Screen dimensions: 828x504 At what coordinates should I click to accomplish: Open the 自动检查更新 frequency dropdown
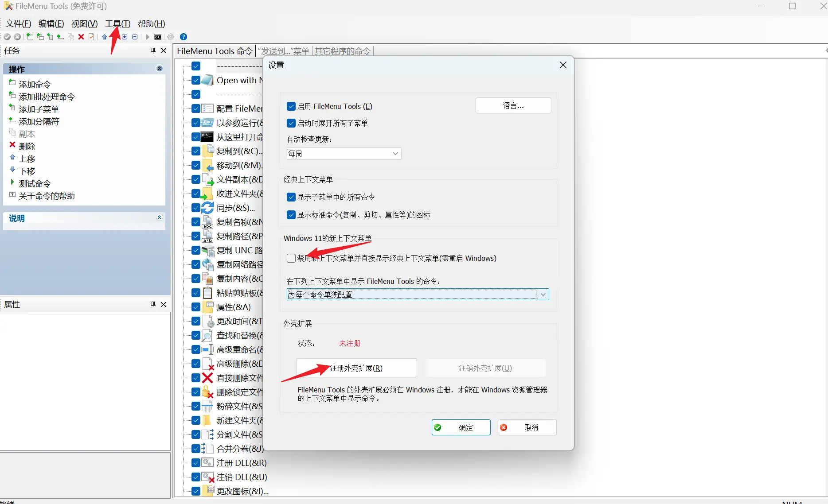click(344, 153)
